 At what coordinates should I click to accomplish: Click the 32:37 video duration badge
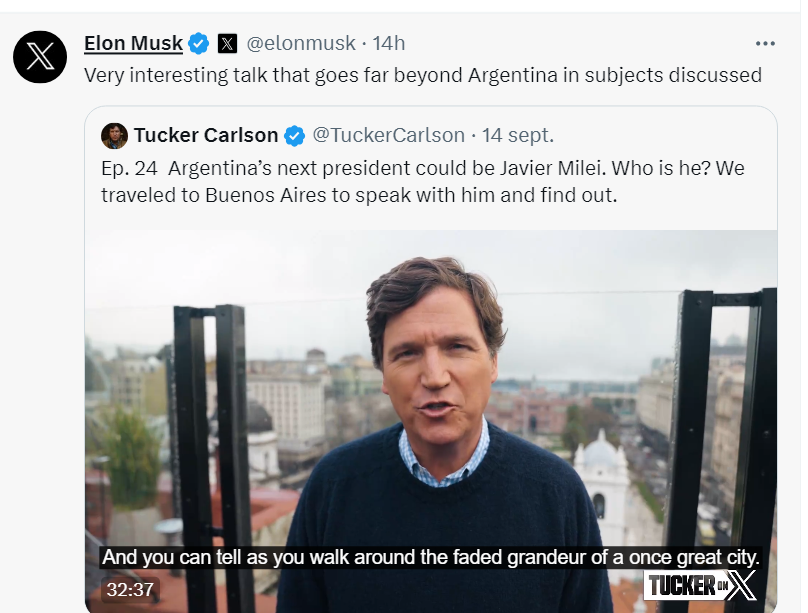pos(130,589)
